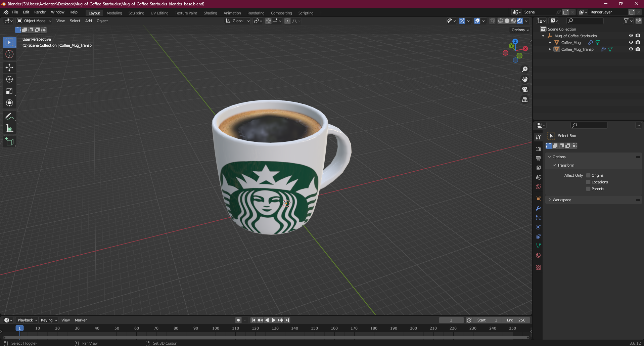Select the Measure tool
This screenshot has height=346, width=644.
tap(9, 128)
